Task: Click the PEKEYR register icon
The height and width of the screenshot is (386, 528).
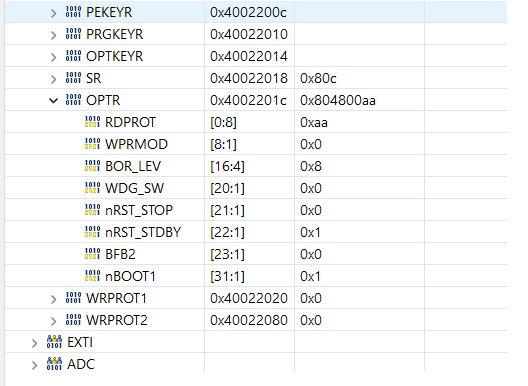Action: 73,12
